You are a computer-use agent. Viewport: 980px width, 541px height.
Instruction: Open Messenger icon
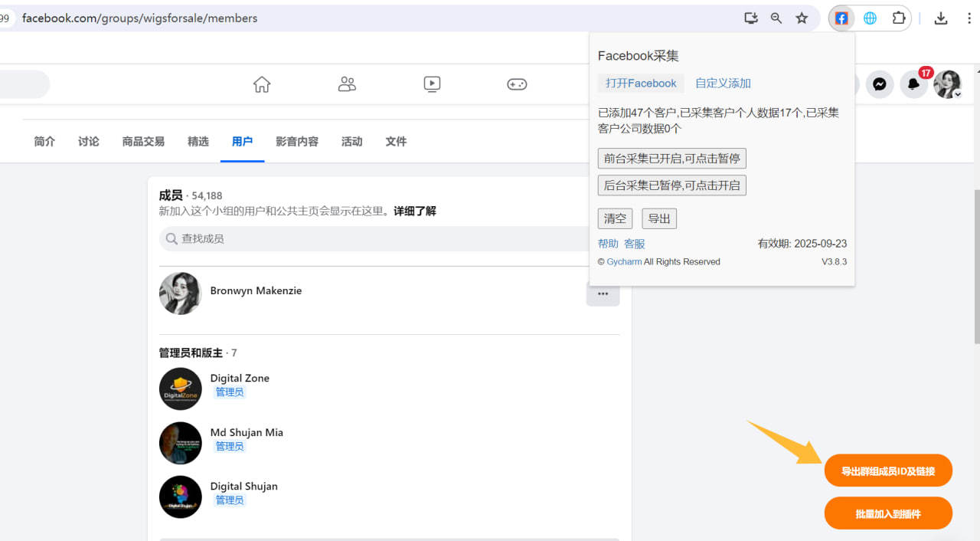880,84
